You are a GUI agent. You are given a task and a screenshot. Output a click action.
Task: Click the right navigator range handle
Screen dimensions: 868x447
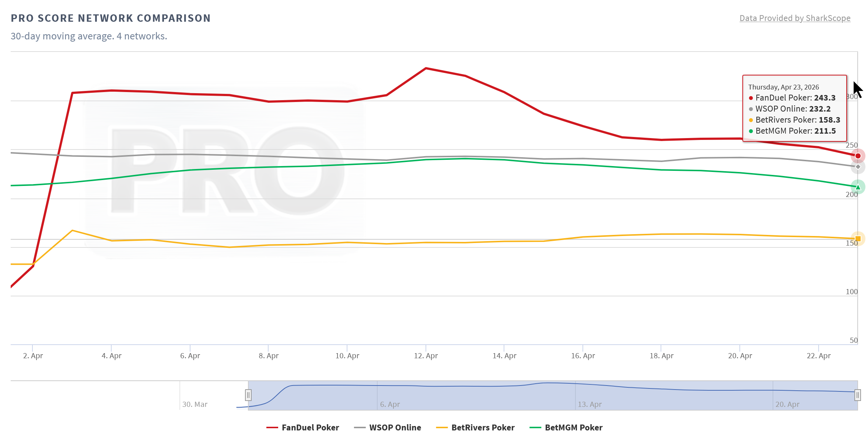pos(857,395)
